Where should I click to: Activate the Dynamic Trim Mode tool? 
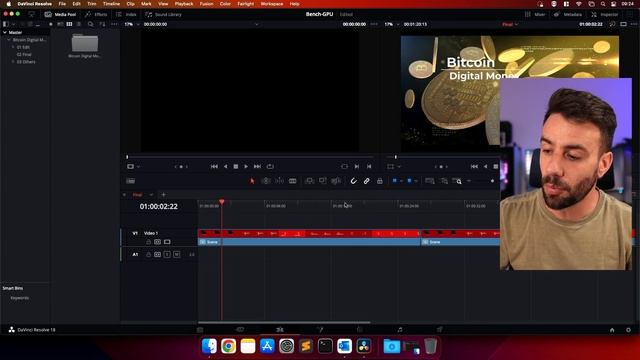(280, 181)
